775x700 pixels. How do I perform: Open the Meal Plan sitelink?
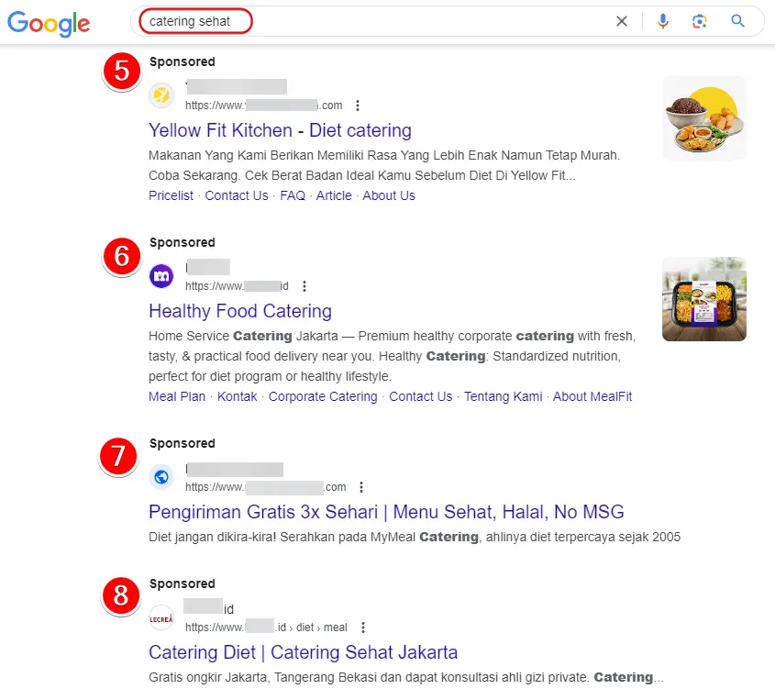pyautogui.click(x=177, y=396)
